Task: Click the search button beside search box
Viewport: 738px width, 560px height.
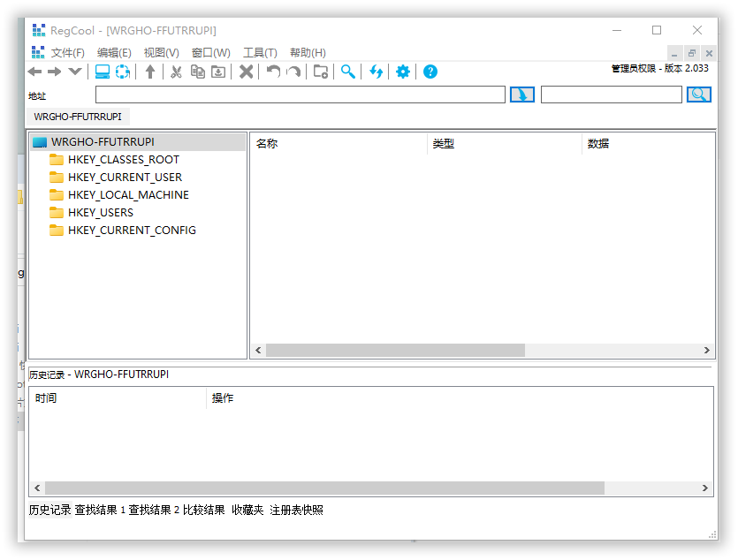Action: [x=699, y=95]
